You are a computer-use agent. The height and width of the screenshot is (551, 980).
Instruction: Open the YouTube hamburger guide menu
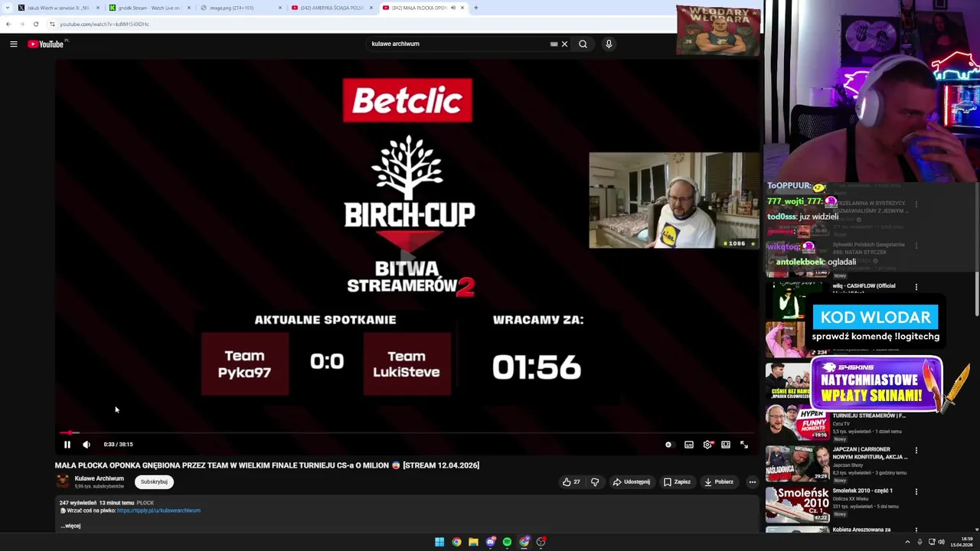click(x=14, y=44)
